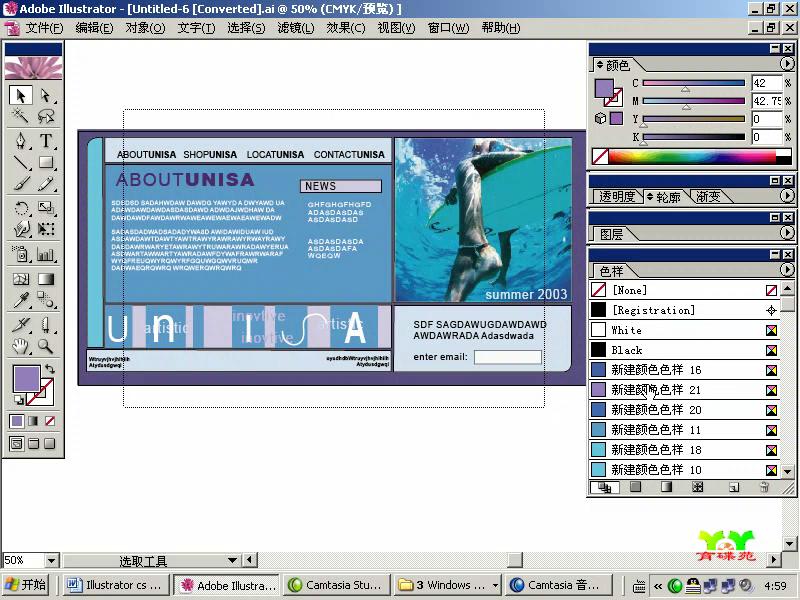Select the Column Graph tool
The height and width of the screenshot is (600, 800).
tap(45, 254)
